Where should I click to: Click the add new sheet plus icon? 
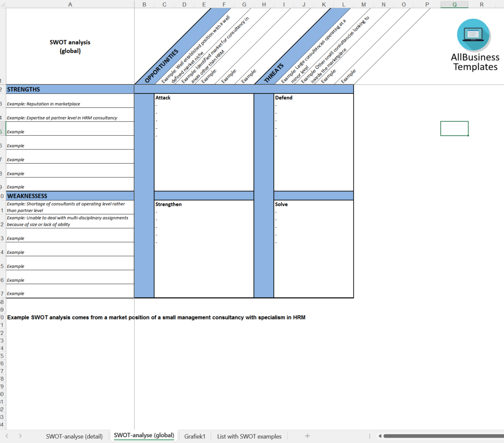(307, 436)
